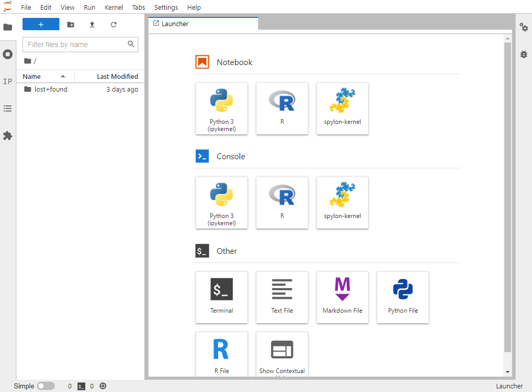Start a new Terminal session
The height and width of the screenshot is (392, 532).
tap(222, 297)
